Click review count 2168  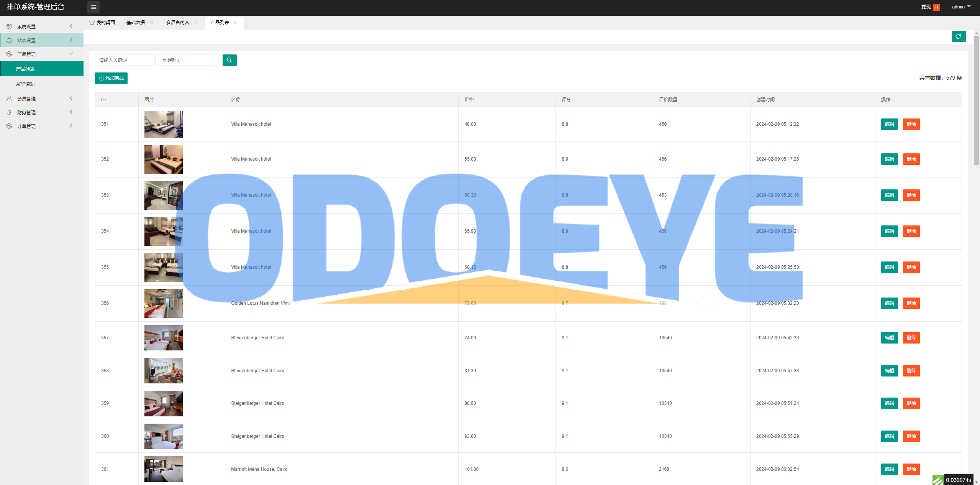coord(664,469)
